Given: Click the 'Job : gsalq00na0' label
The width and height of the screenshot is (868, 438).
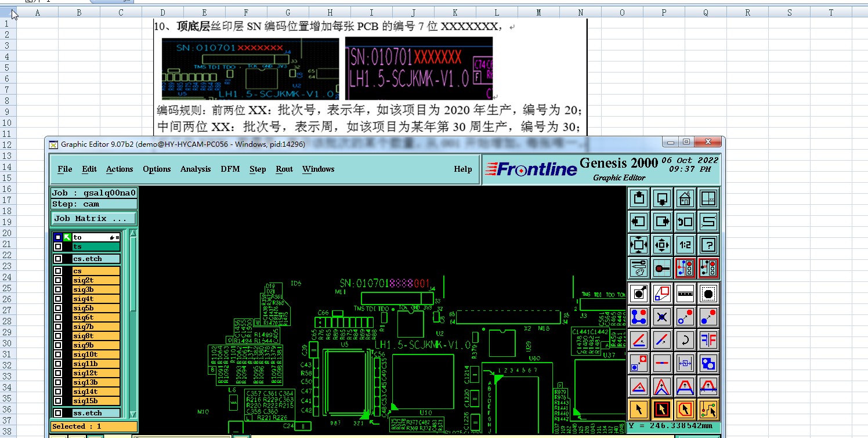Looking at the screenshot, I should [x=94, y=193].
